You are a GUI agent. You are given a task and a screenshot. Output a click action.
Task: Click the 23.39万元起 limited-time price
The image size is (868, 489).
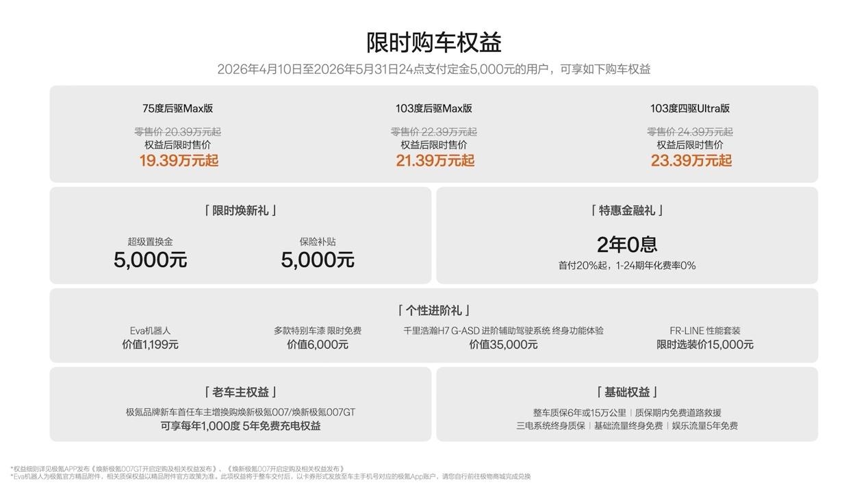[691, 161]
